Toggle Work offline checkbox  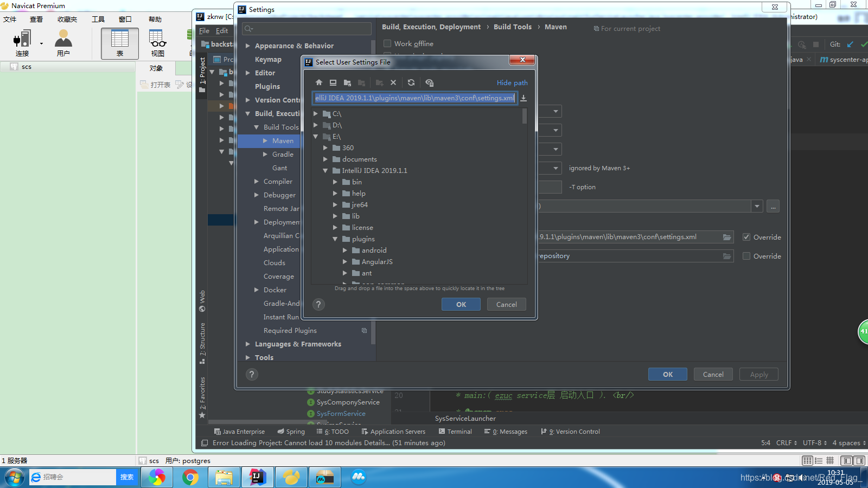click(x=387, y=43)
